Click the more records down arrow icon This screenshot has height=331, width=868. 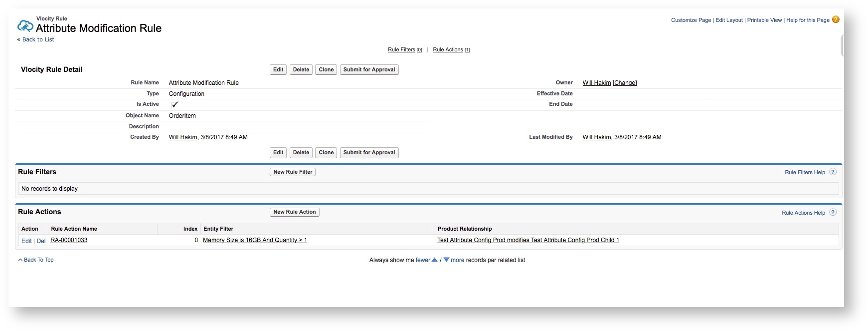(446, 260)
